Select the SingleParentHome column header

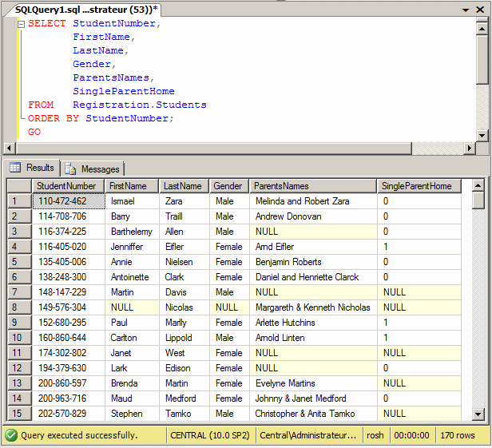(x=419, y=186)
